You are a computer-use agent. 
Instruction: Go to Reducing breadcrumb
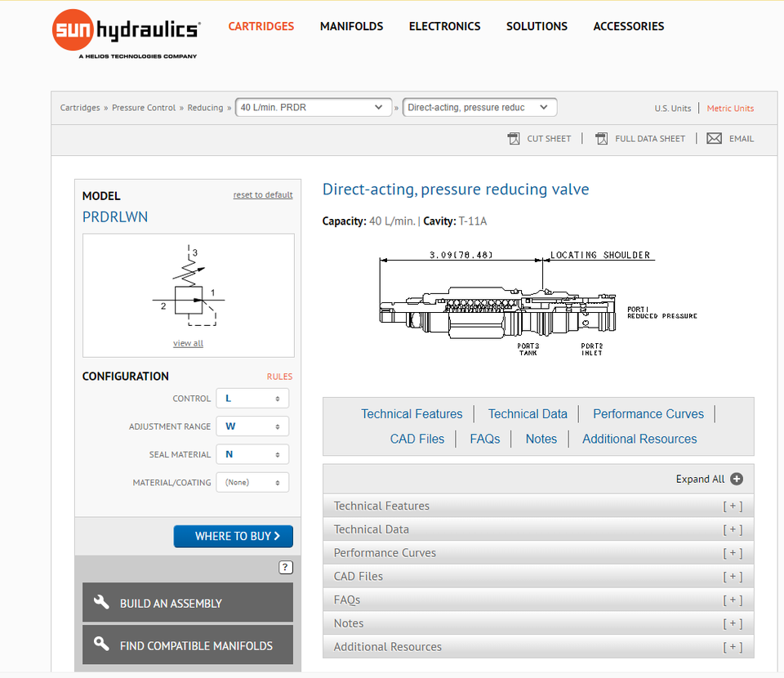coord(205,108)
